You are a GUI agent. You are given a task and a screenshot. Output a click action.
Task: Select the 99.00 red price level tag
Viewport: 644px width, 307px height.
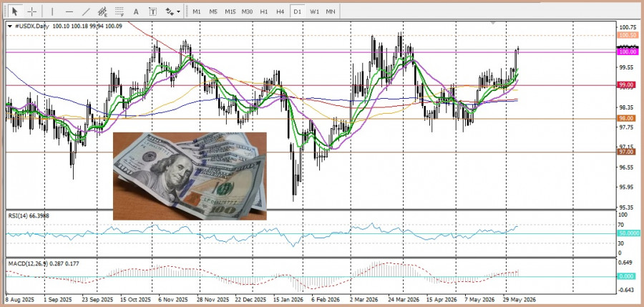(628, 84)
